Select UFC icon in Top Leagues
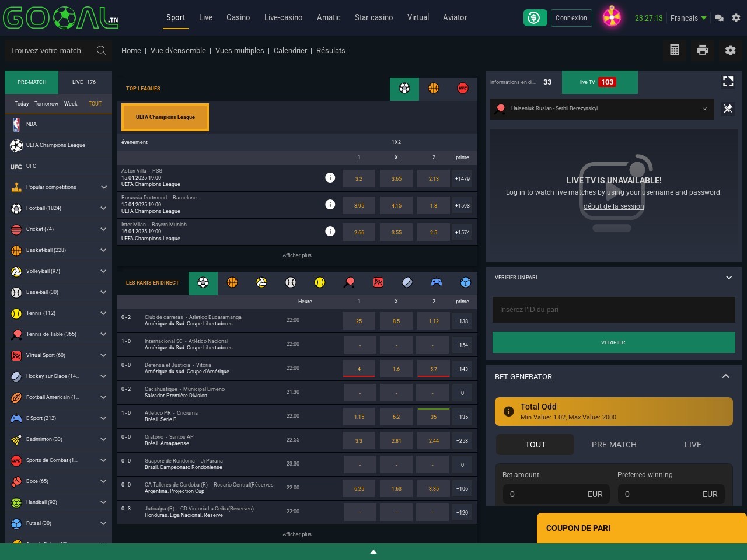The height and width of the screenshot is (560, 747). coord(463,89)
